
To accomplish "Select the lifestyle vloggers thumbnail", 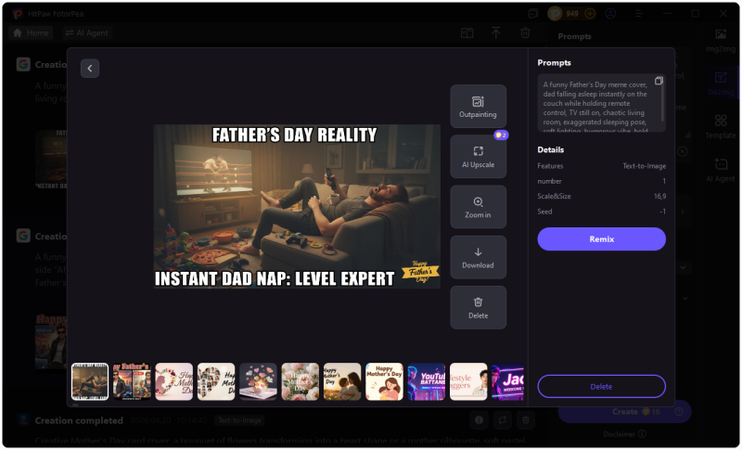I will click(468, 382).
